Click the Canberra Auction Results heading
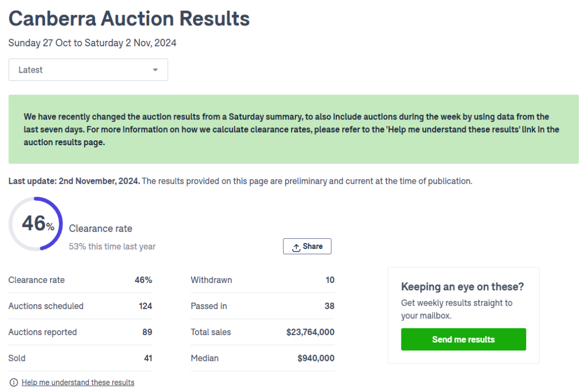581x392 pixels. click(x=129, y=19)
